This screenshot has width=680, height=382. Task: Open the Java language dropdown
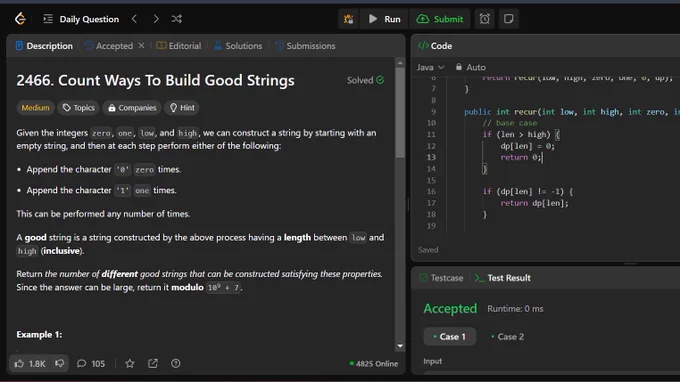[430, 67]
